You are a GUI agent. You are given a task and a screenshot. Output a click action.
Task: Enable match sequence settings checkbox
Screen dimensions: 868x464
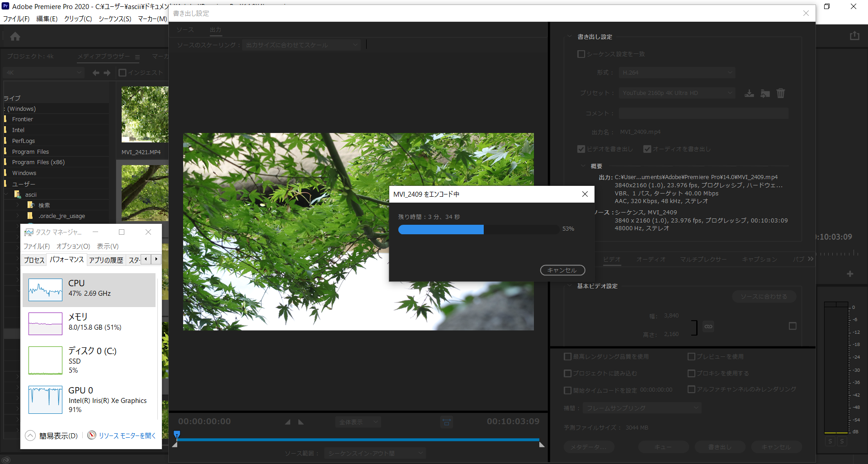coord(581,54)
